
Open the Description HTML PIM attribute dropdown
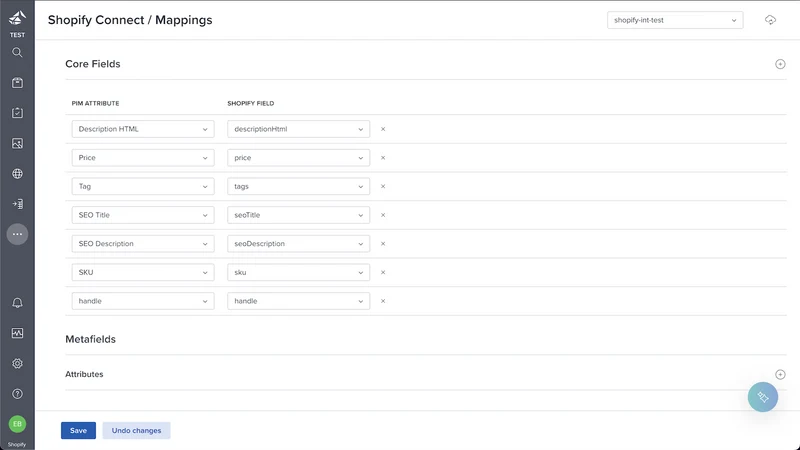pyautogui.click(x=143, y=129)
